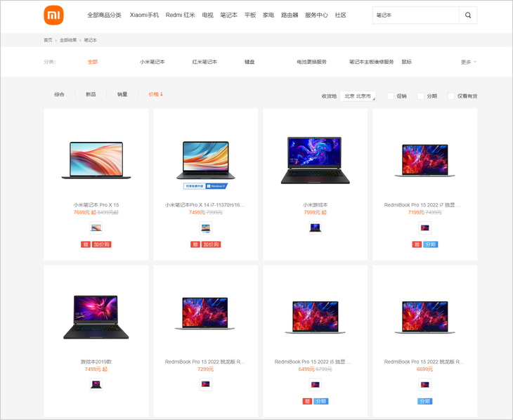Select the 红米笔记本 category tab
513x420 pixels.
204,62
